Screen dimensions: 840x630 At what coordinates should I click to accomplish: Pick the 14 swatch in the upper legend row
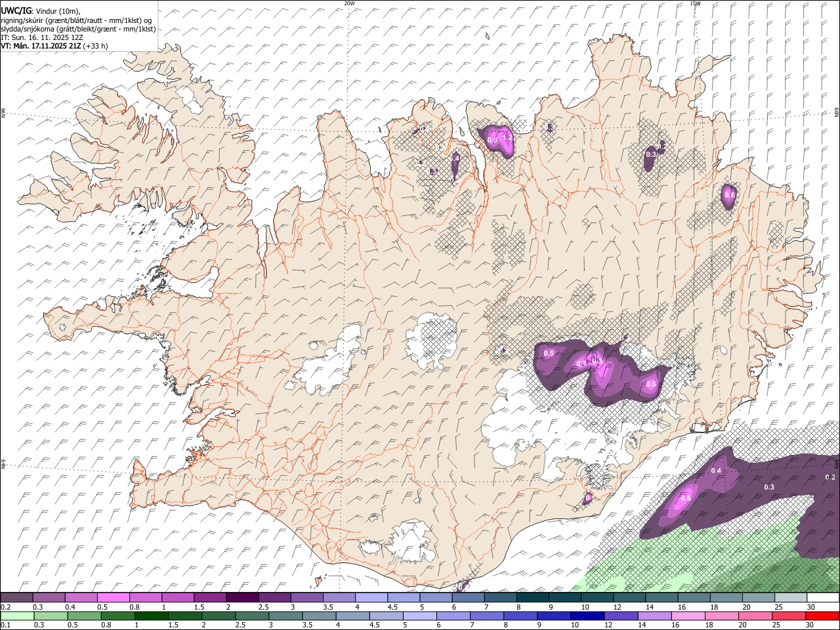(661, 598)
